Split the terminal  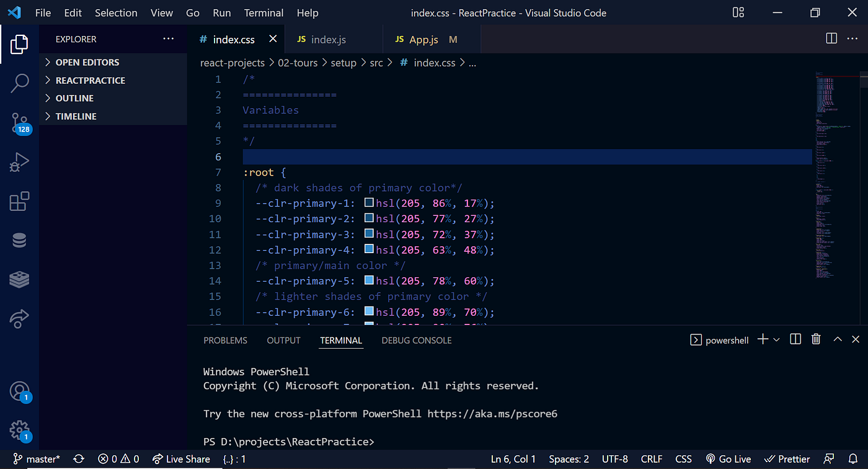coord(795,339)
